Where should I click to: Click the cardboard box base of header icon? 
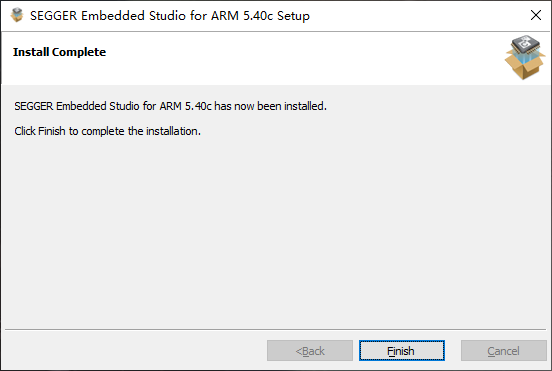coord(525,67)
